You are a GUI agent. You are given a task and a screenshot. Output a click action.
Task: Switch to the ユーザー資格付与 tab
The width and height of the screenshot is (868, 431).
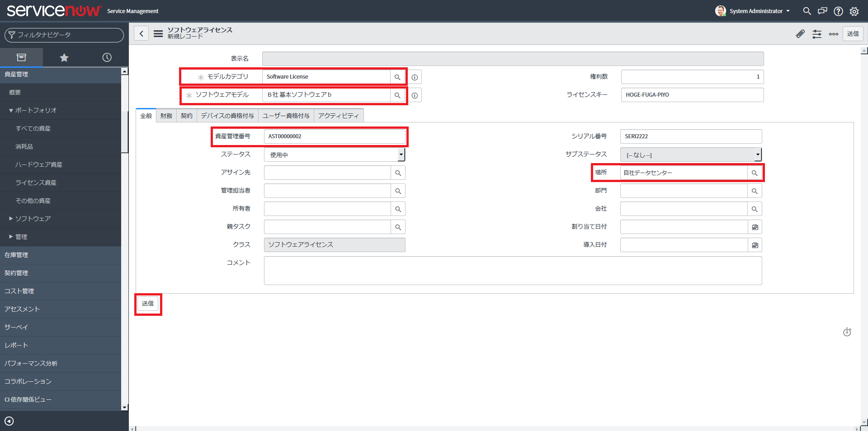286,116
